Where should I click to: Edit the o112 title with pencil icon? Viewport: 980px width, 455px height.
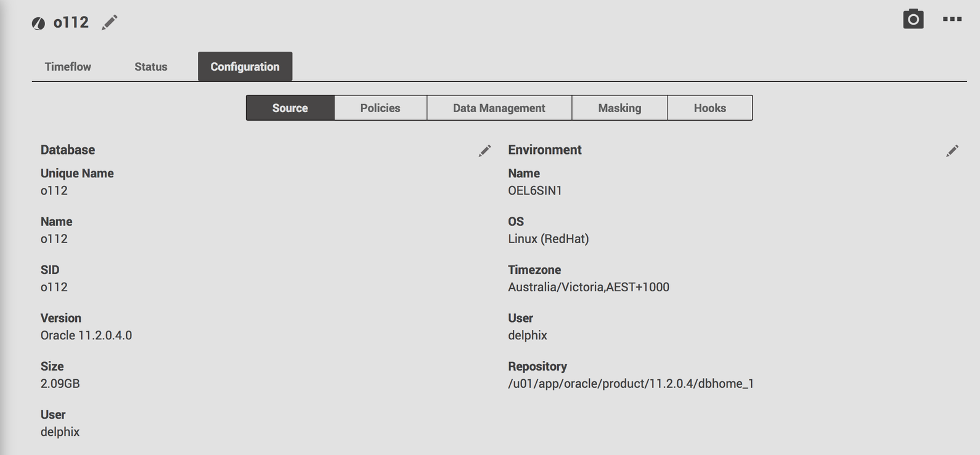point(110,23)
